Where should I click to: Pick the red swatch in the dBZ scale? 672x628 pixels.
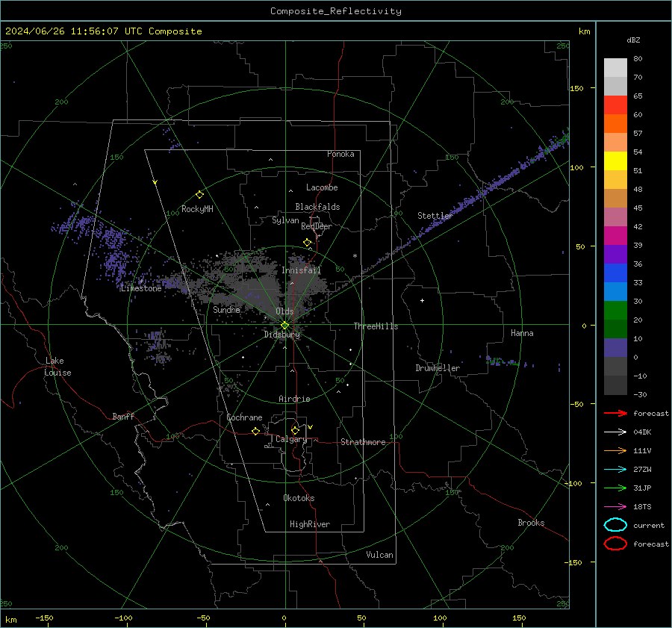(x=615, y=105)
